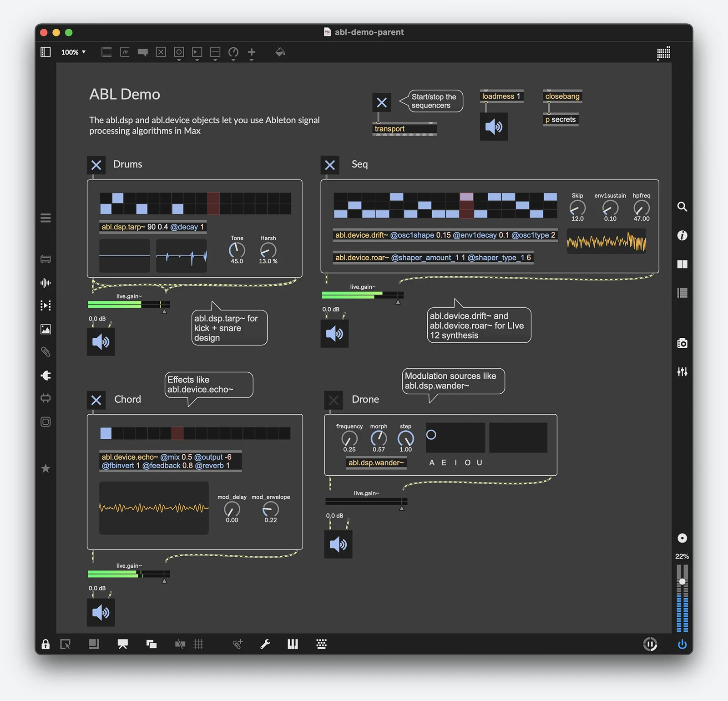Open the wrench debugging tools icon

coord(265,644)
